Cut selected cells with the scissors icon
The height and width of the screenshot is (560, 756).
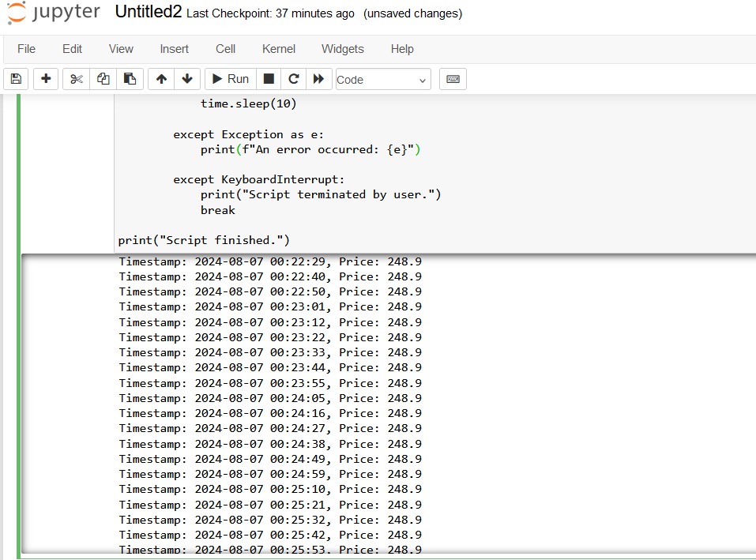(76, 79)
